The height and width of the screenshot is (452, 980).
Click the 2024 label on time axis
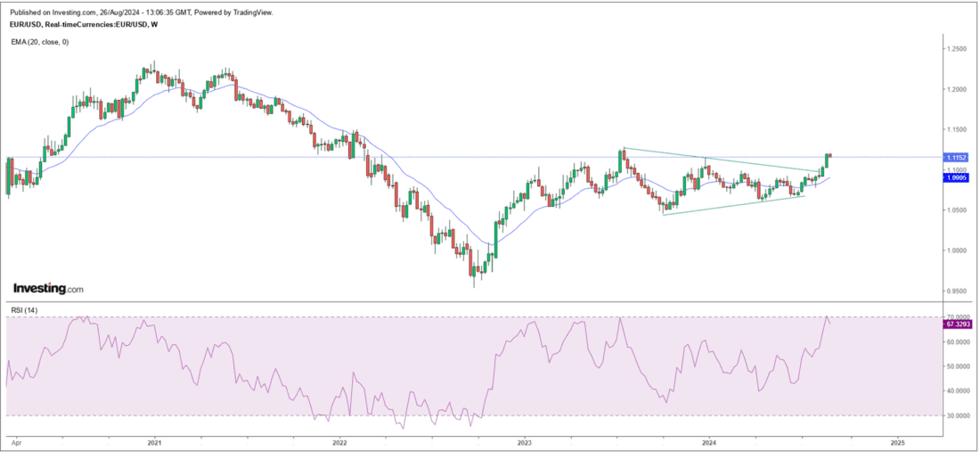tap(710, 441)
